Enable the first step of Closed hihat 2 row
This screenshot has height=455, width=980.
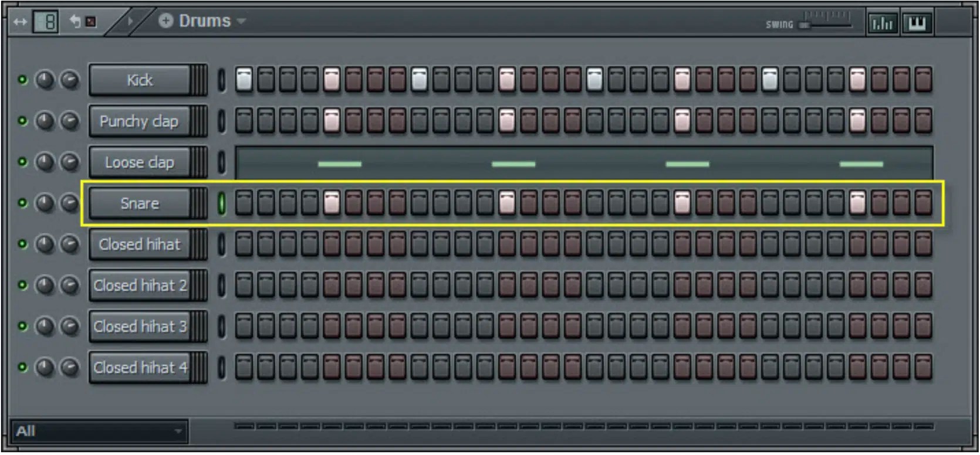pyautogui.click(x=244, y=285)
